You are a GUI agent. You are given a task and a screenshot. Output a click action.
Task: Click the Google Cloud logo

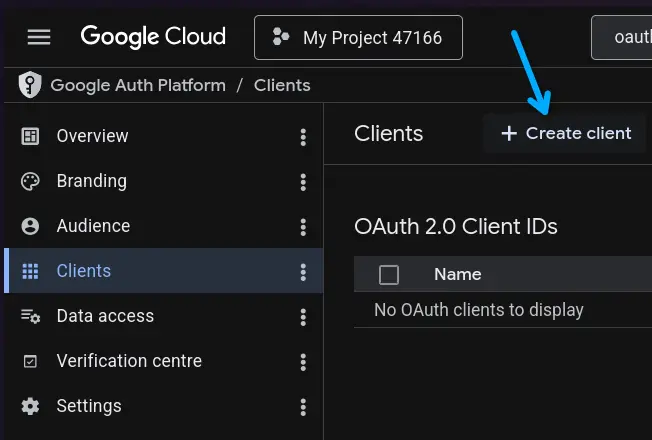pyautogui.click(x=153, y=37)
